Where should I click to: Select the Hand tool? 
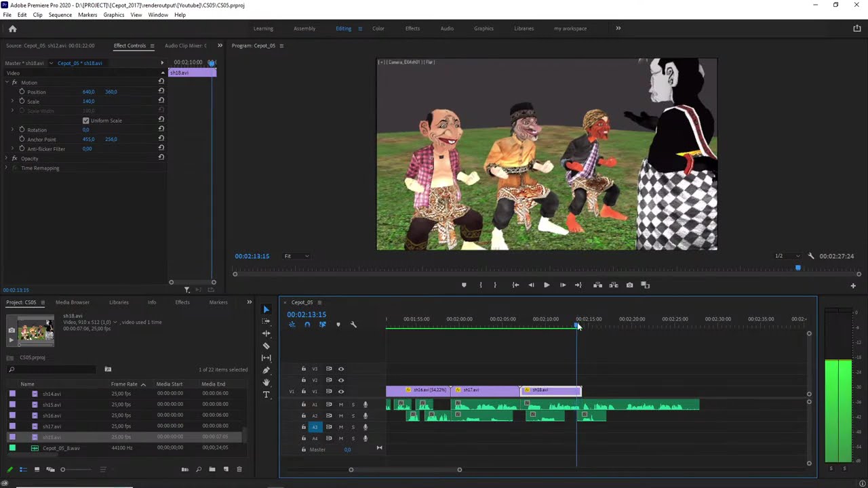266,382
